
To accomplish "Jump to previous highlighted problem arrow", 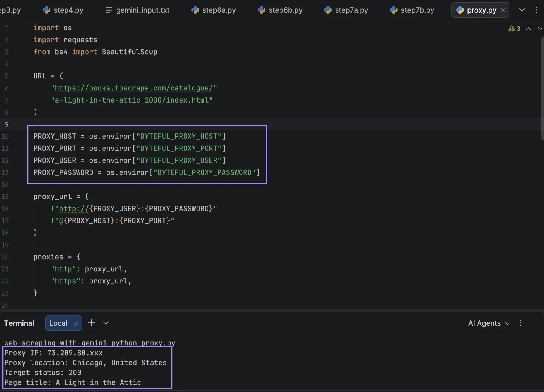I will [x=529, y=29].
